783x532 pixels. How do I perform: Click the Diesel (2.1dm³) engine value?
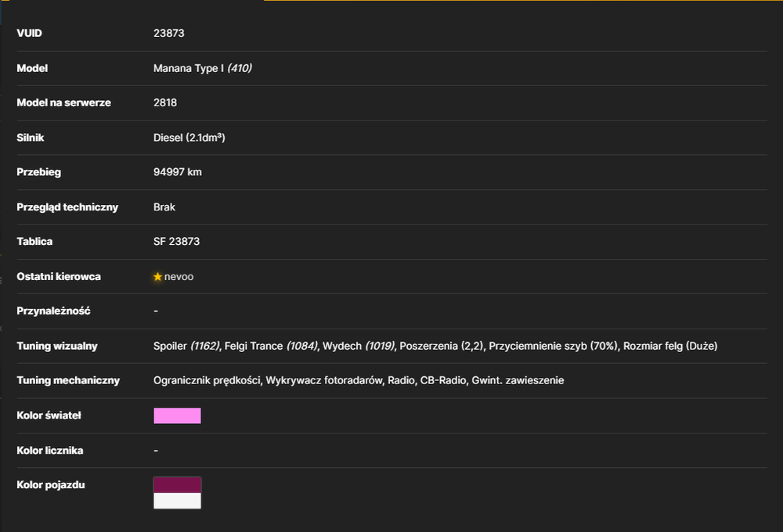click(189, 138)
